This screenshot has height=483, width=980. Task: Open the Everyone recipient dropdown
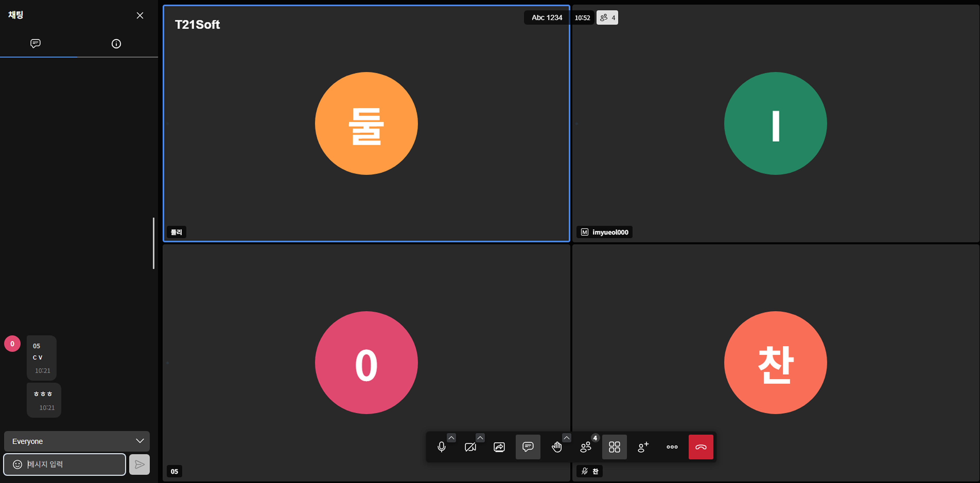77,441
